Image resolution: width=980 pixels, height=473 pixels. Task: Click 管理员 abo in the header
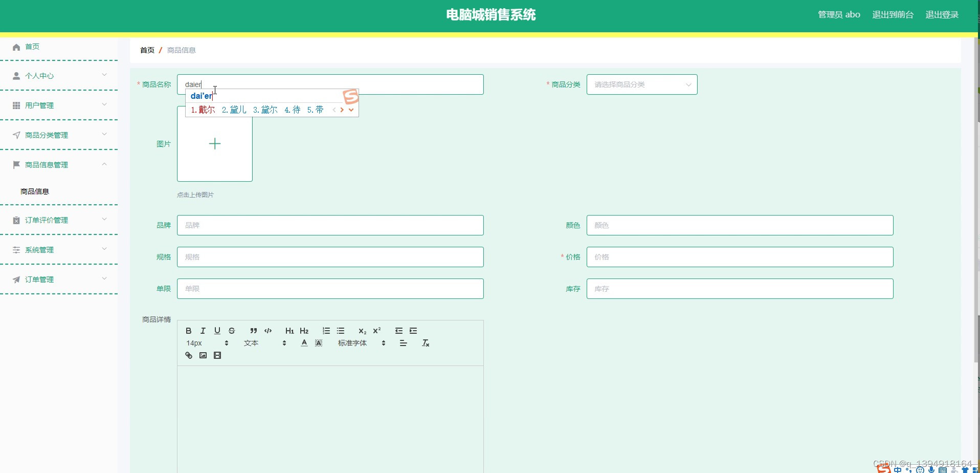[839, 15]
